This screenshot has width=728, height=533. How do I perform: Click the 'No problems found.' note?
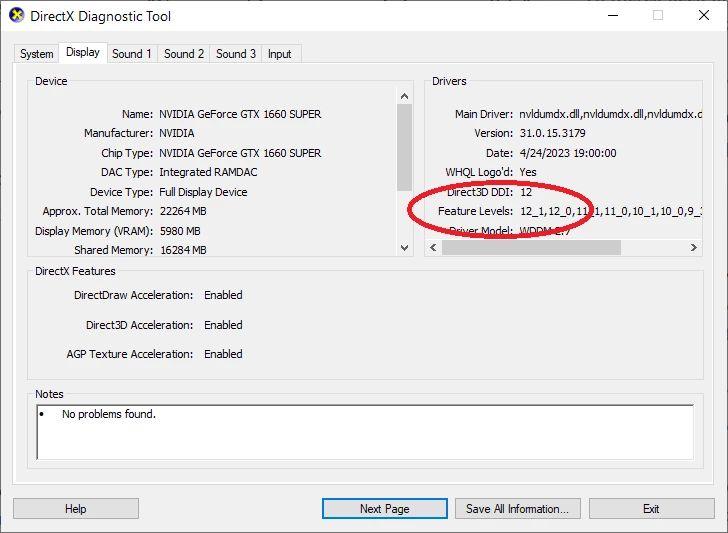(x=109, y=414)
